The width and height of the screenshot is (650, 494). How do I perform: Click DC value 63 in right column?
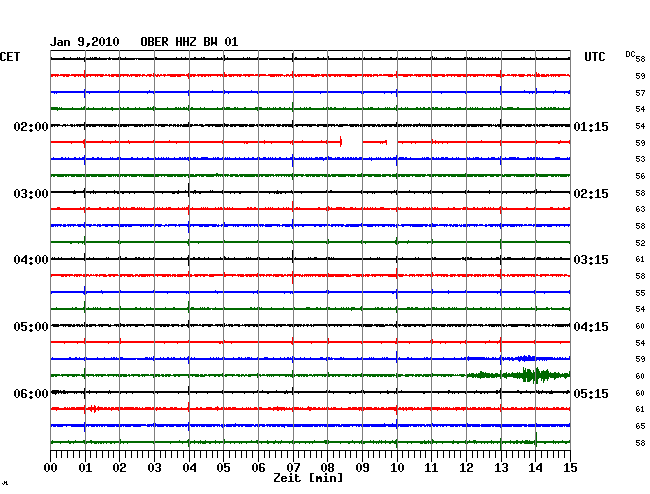coord(640,209)
